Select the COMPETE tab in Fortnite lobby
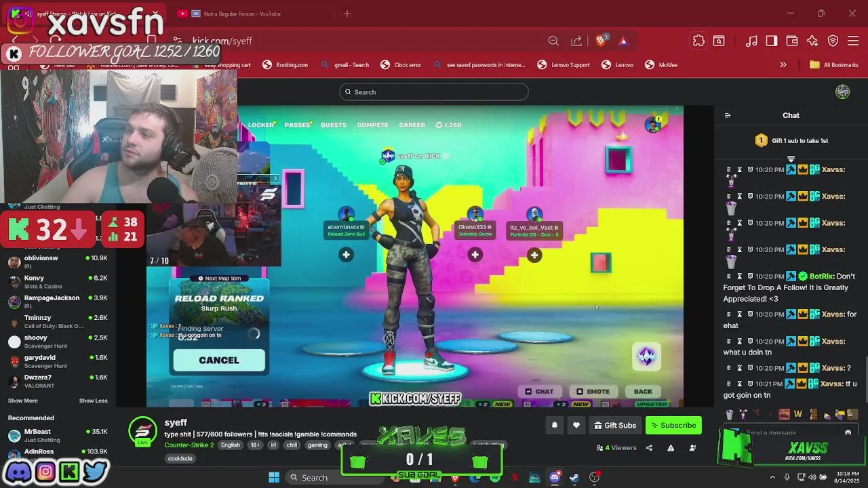Screen dimensions: 868x488 point(373,125)
